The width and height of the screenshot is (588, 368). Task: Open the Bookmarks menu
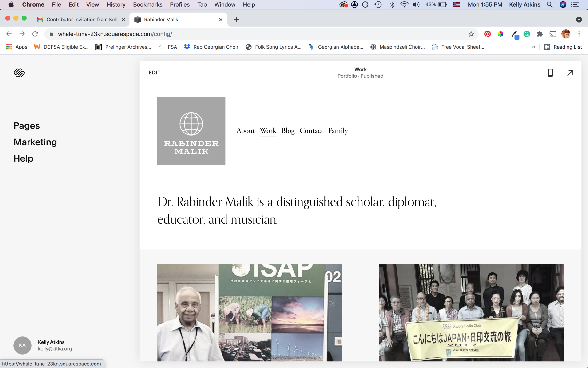147,4
